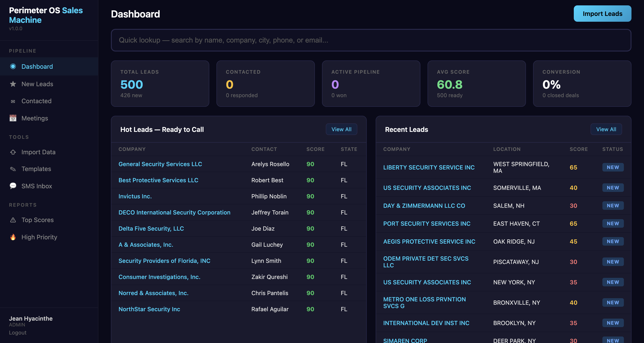Open PORT SECURITY SERVICES INC lead
The image size is (644, 343).
(x=427, y=224)
